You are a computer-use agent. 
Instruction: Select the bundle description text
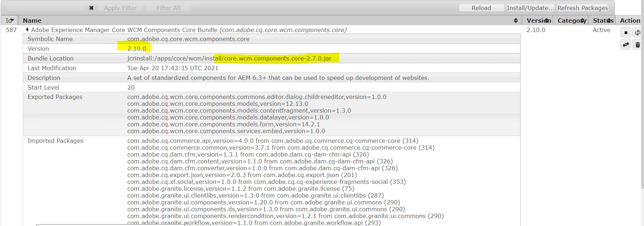tap(278, 78)
